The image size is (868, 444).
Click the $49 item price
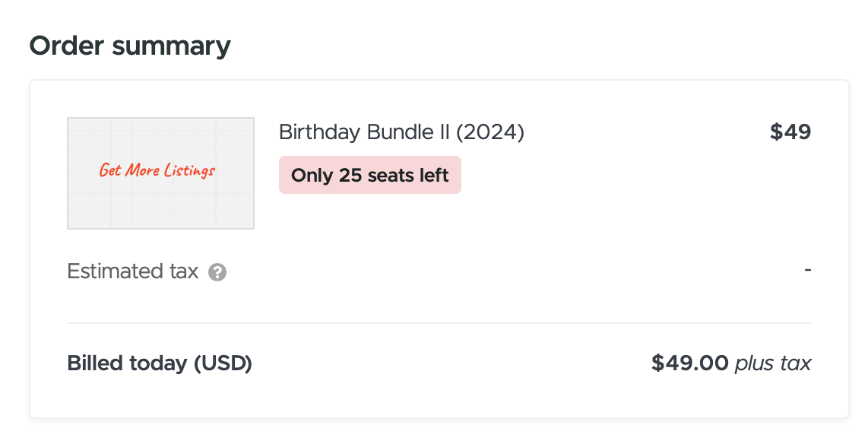[x=790, y=132]
